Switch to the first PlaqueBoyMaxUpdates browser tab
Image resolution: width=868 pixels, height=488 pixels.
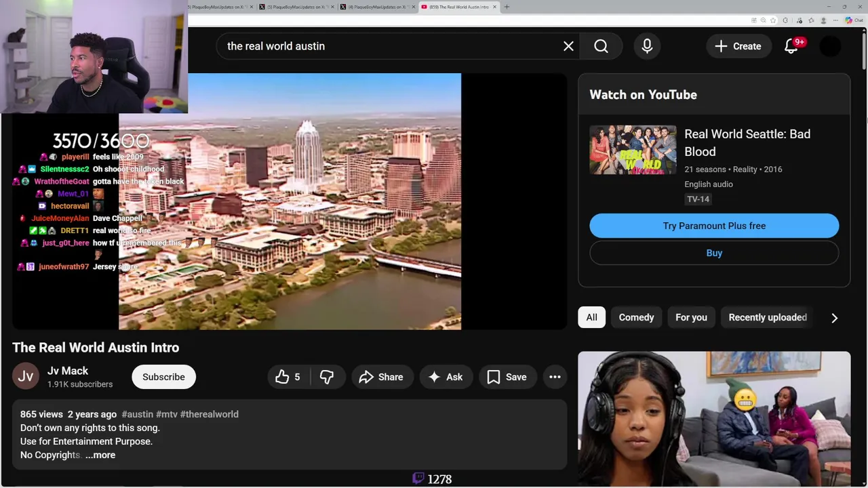(217, 7)
